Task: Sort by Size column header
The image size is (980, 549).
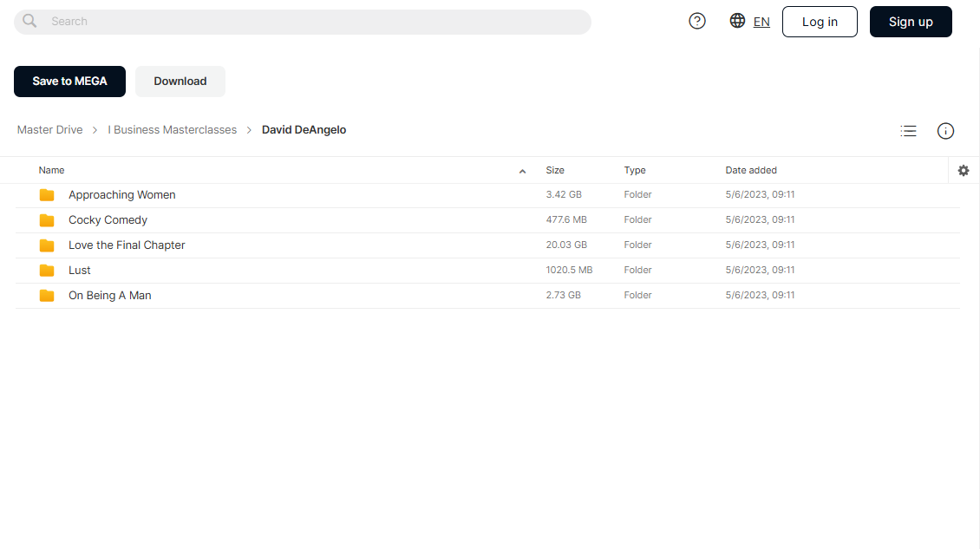Action: [x=555, y=170]
